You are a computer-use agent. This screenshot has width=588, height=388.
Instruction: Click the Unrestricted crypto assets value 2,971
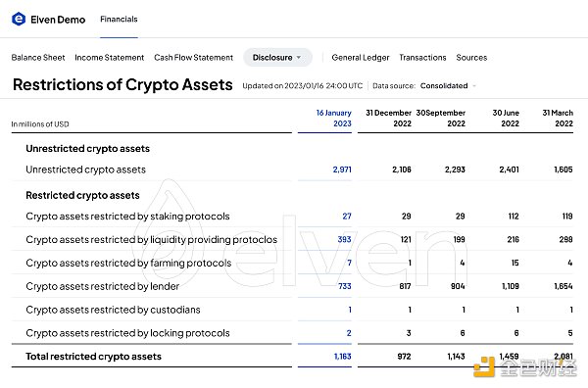(342, 170)
